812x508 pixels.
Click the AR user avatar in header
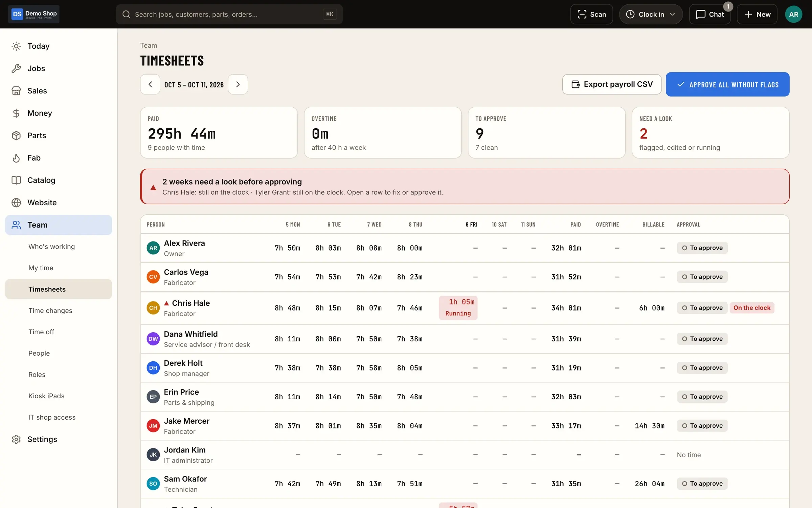(793, 14)
